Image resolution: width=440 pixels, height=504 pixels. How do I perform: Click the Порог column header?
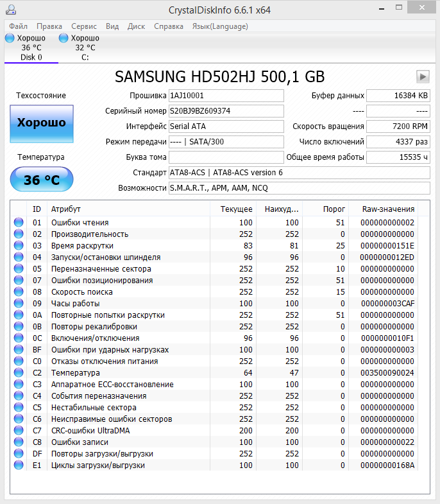(325, 209)
